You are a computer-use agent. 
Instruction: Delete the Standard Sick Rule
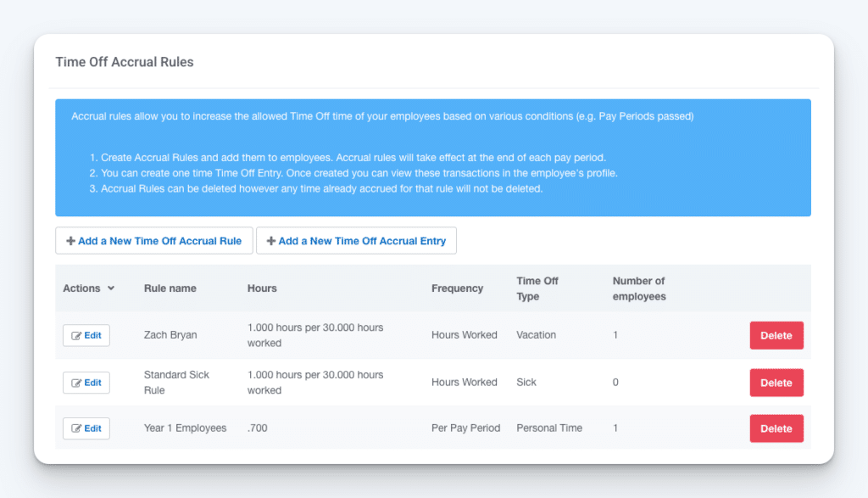tap(776, 383)
